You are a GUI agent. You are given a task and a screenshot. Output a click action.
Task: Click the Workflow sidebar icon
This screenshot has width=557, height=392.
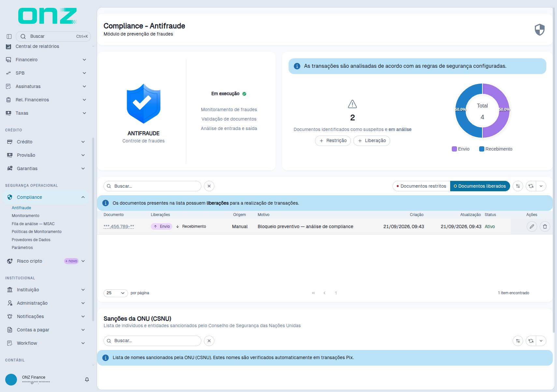pos(10,343)
